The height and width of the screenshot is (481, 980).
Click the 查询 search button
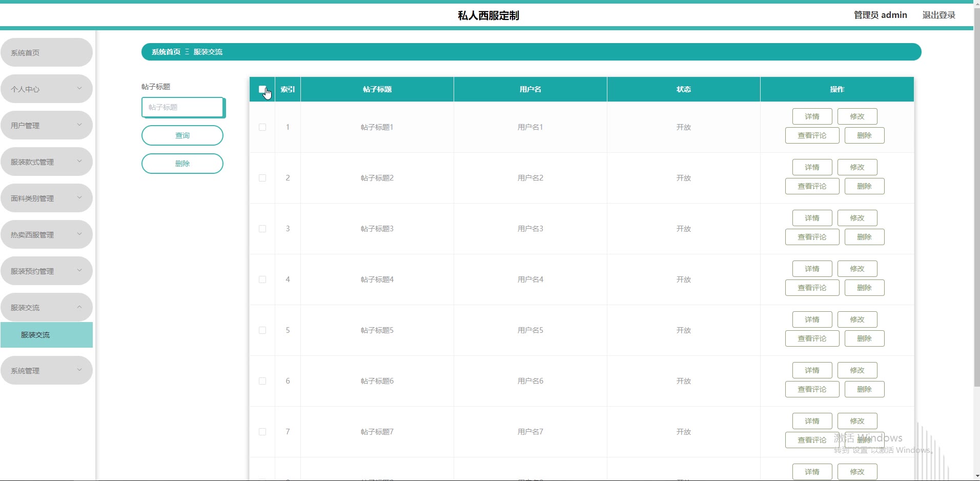(x=182, y=135)
